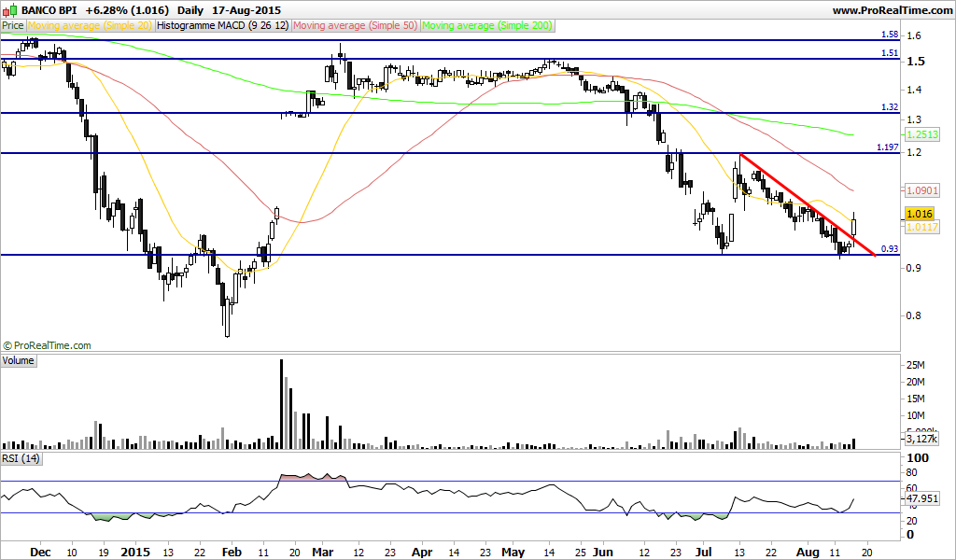Select the 1.58 resistance level label

tap(890, 35)
